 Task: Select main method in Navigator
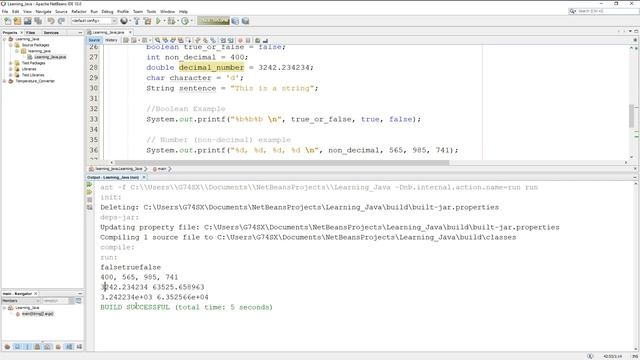pyautogui.click(x=37, y=314)
